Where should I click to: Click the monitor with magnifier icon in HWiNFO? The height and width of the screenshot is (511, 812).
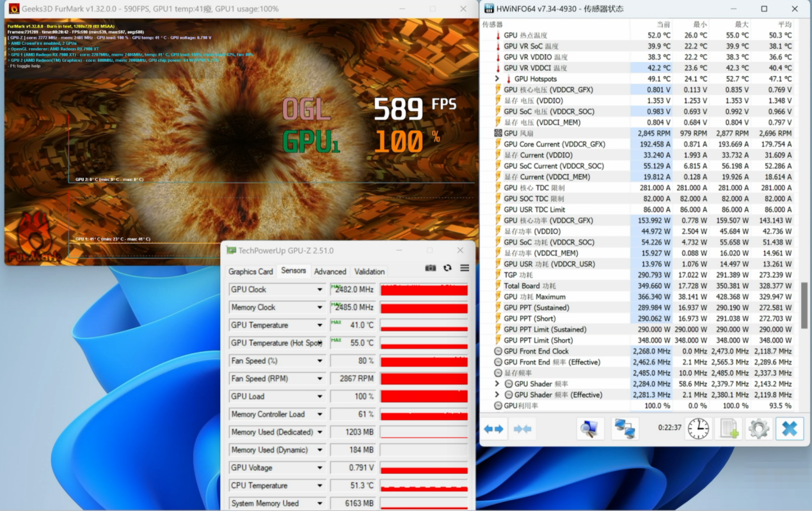(590, 428)
